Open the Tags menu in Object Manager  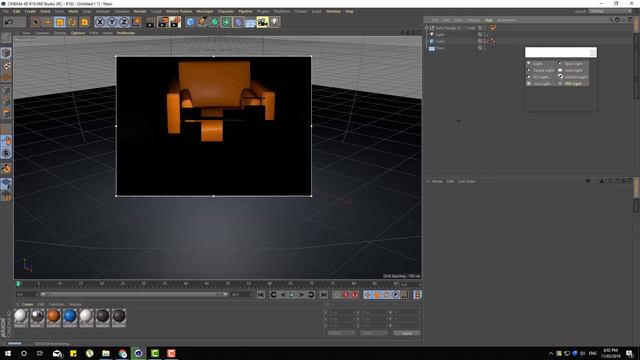point(489,20)
